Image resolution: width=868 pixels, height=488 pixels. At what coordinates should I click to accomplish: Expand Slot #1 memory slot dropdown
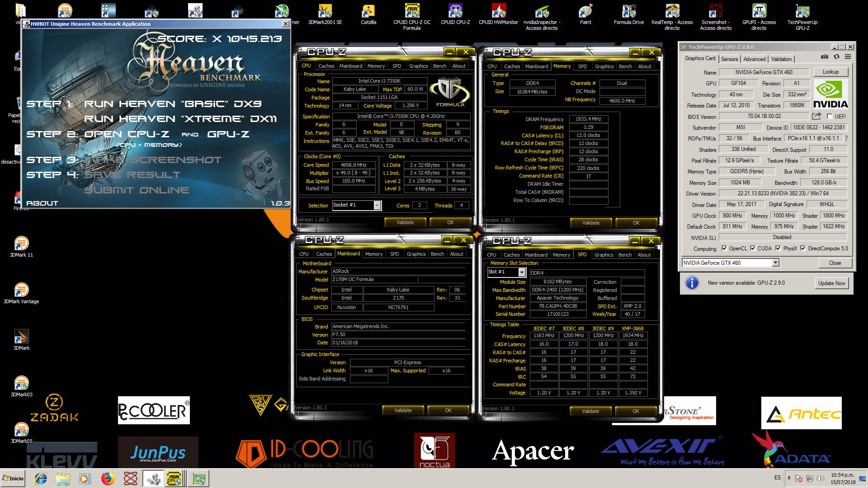pyautogui.click(x=522, y=272)
